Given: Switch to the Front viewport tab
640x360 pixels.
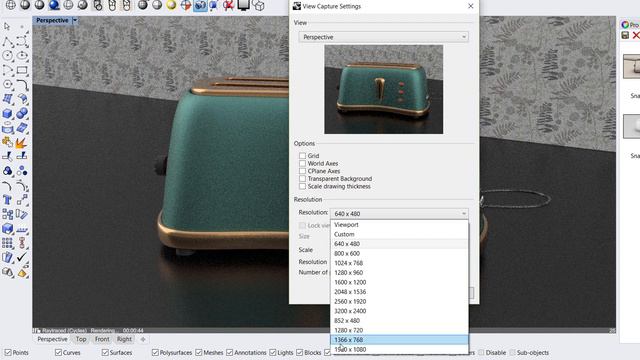Looking at the screenshot, I should tap(102, 339).
